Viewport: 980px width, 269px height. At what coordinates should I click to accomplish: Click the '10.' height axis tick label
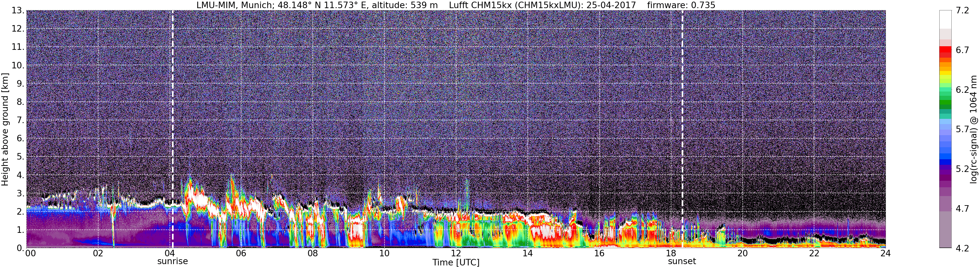pos(18,65)
